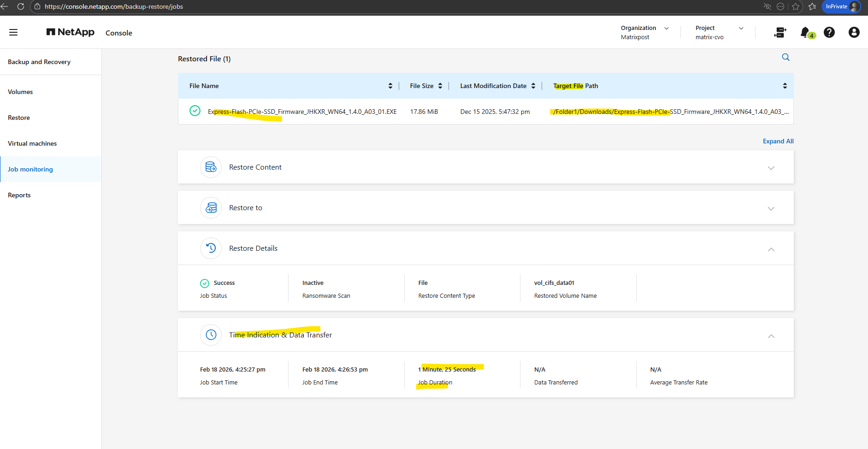Open Volumes in the sidebar
The height and width of the screenshot is (449, 868).
20,92
